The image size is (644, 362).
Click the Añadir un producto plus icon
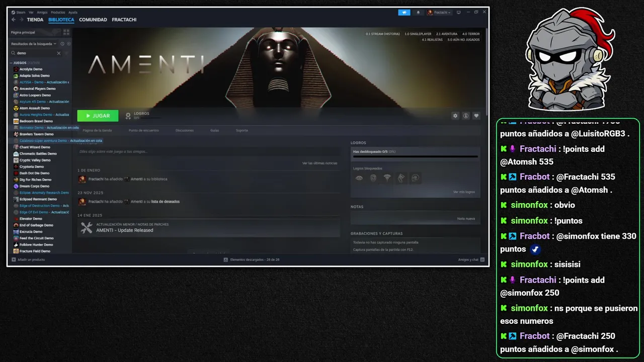[14, 259]
